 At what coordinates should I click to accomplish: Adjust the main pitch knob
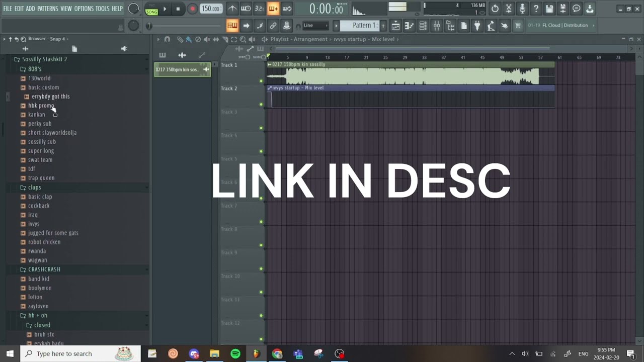tap(133, 26)
